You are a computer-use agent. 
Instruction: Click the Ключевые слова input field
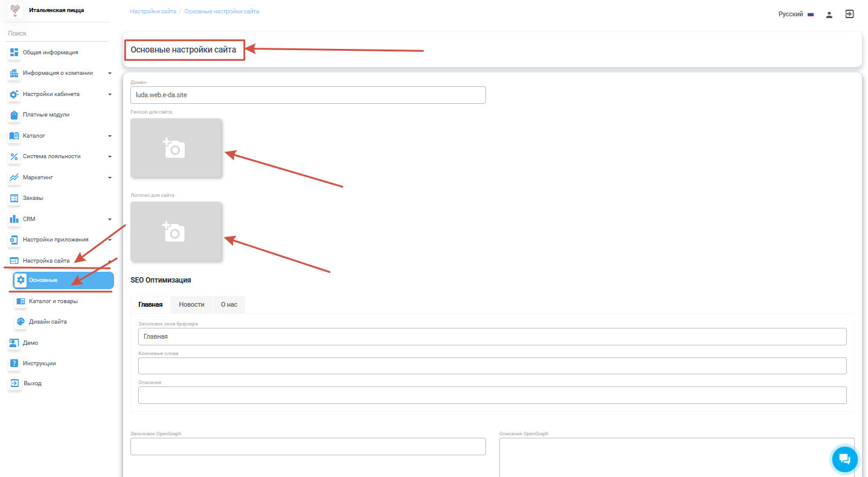click(492, 366)
